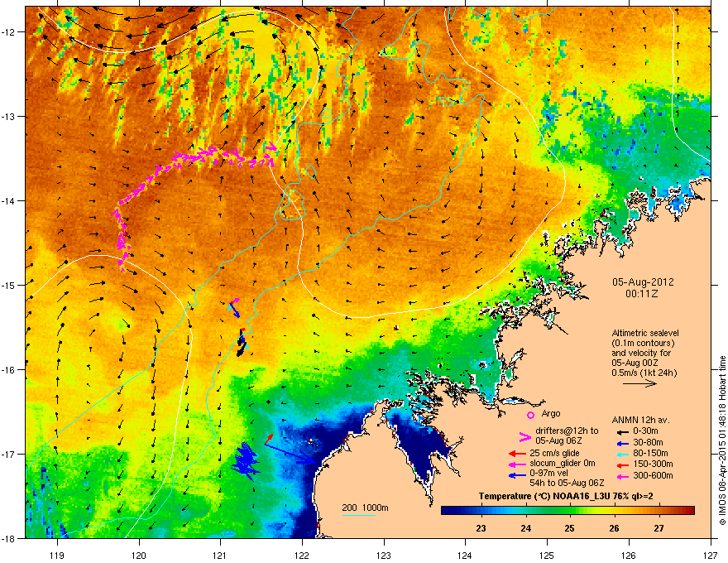728x563 pixels.
Task: Click the 'ANMN 12h av.' heading
Action: pos(640,420)
